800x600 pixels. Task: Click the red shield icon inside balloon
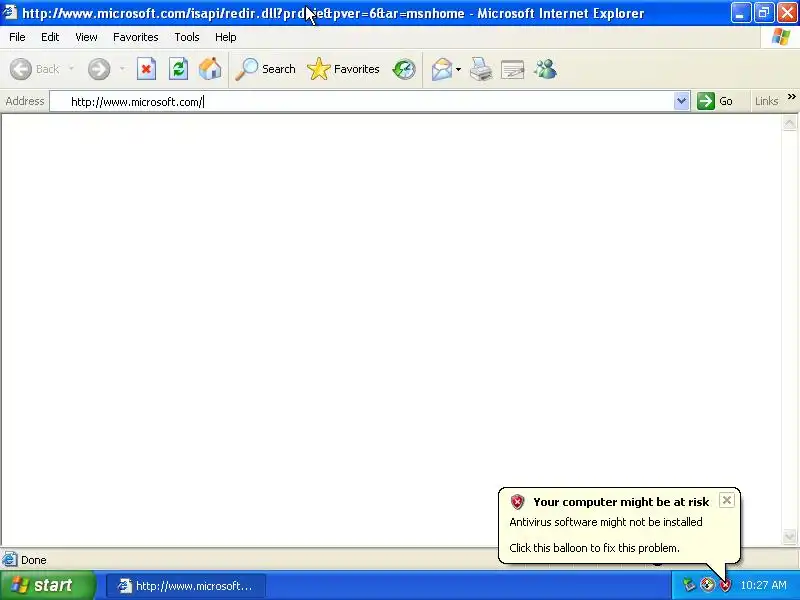[517, 502]
